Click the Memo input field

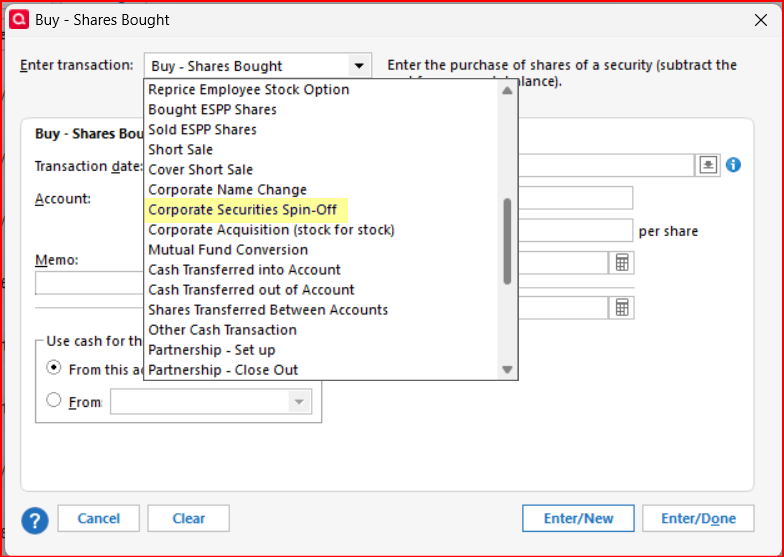point(90,283)
